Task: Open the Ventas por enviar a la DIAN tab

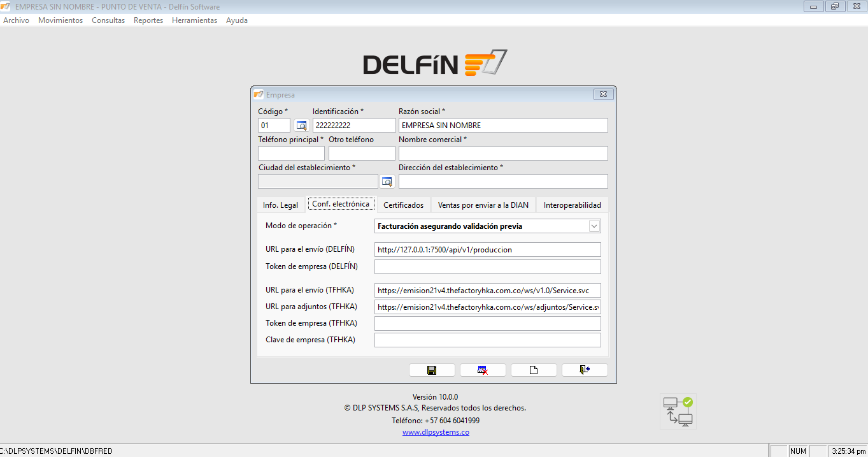Action: point(483,205)
